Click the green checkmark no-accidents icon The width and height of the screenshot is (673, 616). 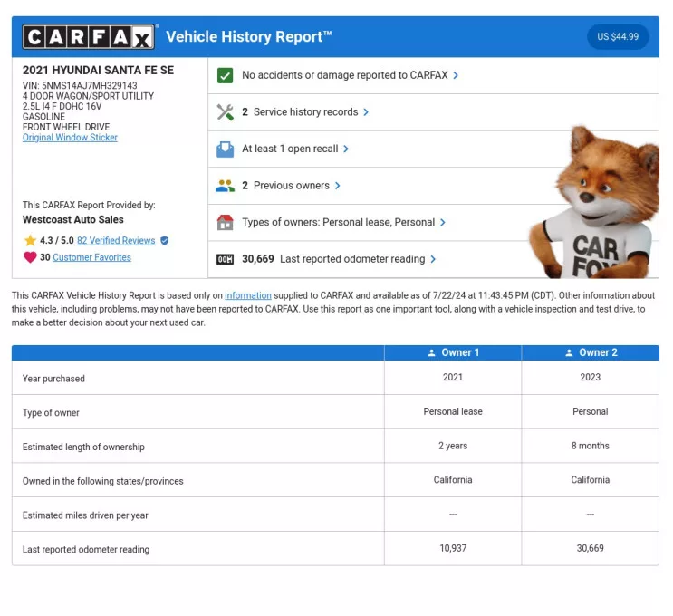click(226, 75)
